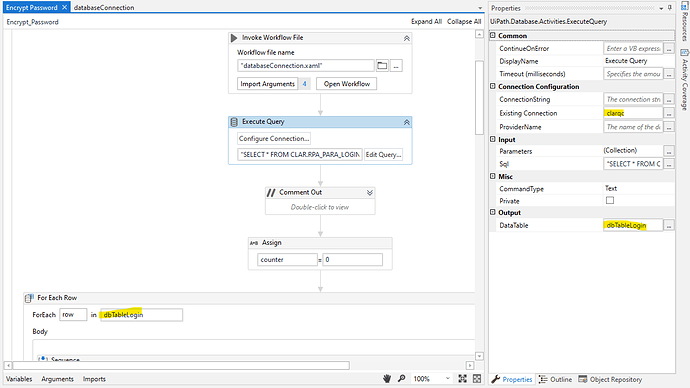Select the pan hand tool
690x388 pixels.
(387, 378)
